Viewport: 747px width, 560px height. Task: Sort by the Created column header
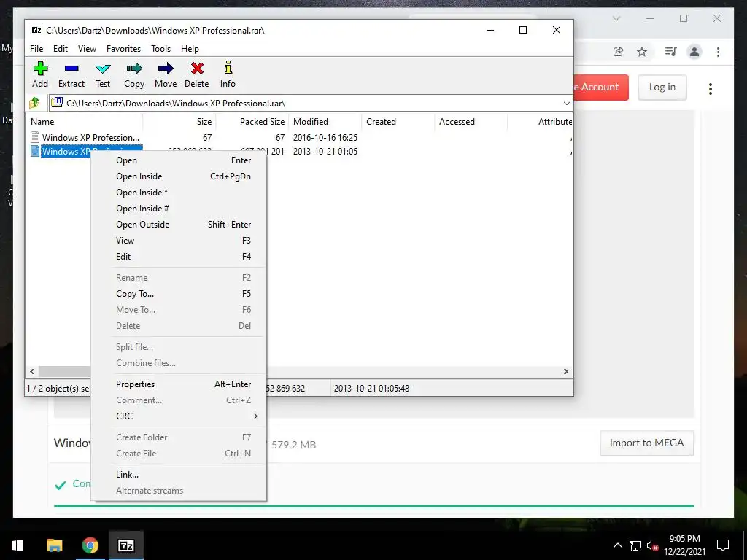click(x=398, y=122)
